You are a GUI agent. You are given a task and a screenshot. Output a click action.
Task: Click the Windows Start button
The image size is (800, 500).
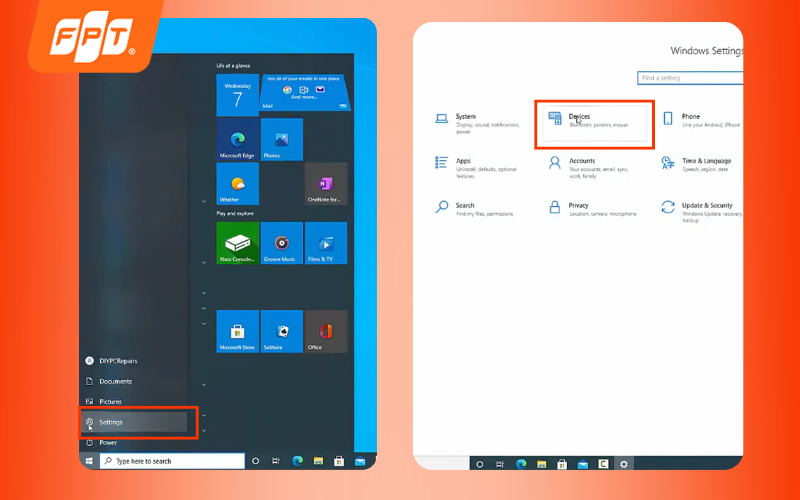[x=89, y=461]
